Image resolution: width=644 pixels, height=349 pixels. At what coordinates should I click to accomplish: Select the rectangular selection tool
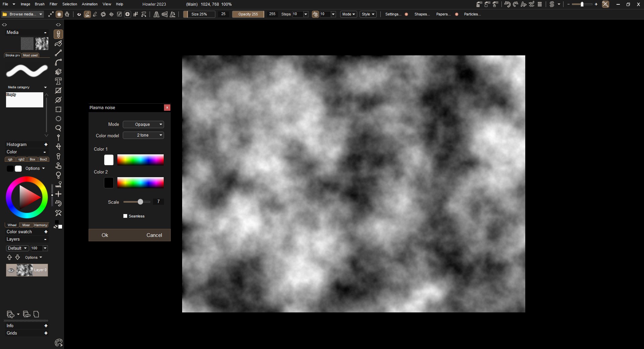tap(58, 109)
